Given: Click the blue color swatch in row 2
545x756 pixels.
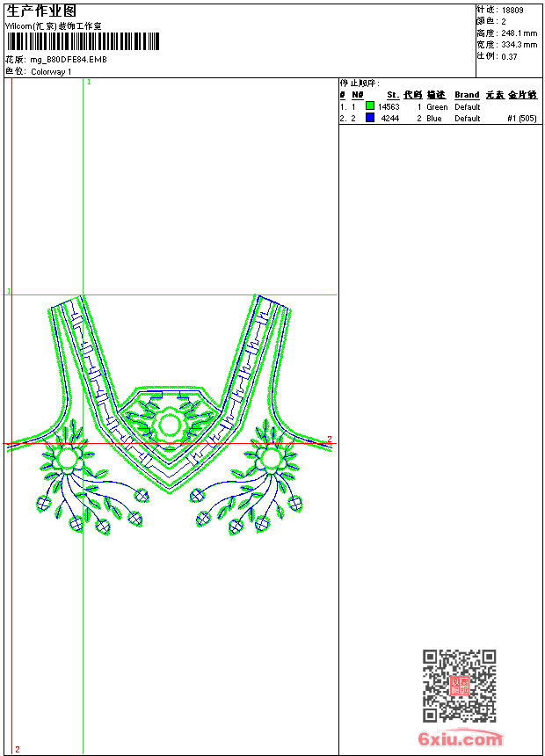Looking at the screenshot, I should 370,118.
